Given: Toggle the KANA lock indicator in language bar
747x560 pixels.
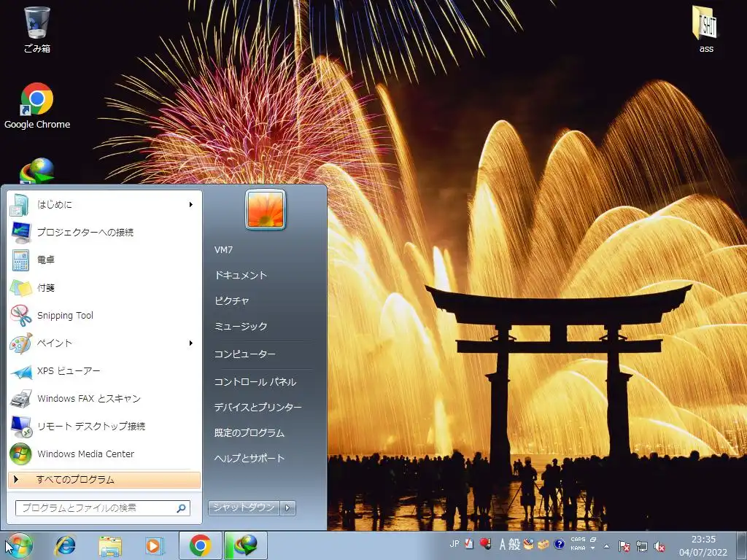Looking at the screenshot, I should click(x=578, y=548).
